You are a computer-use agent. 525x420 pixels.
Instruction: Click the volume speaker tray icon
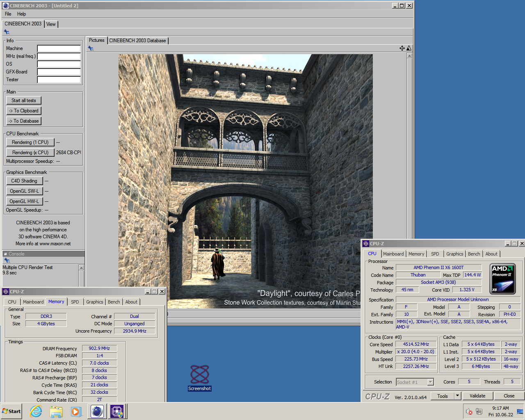click(x=469, y=411)
